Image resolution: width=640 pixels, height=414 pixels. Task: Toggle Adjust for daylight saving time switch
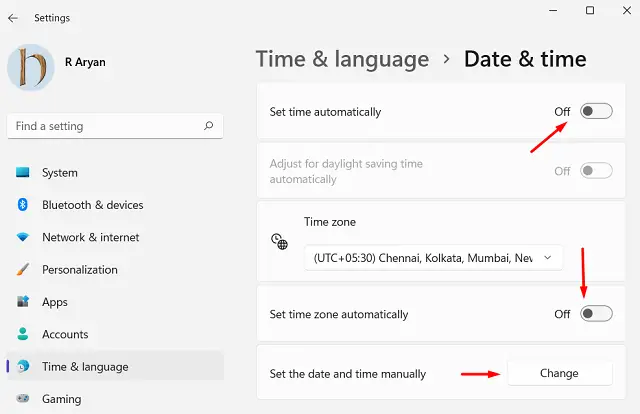tap(596, 171)
